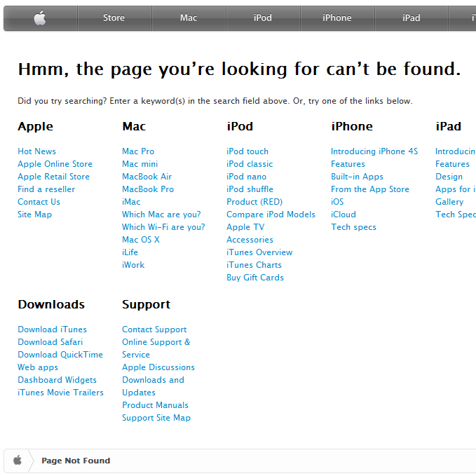Open Support Site Map link
476x476 pixels.
point(156,418)
